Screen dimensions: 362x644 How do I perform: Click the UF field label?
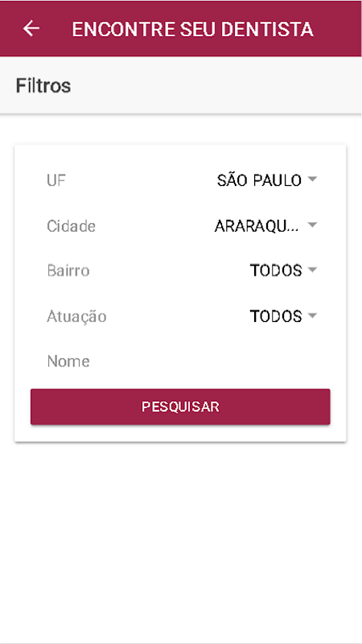(x=56, y=180)
